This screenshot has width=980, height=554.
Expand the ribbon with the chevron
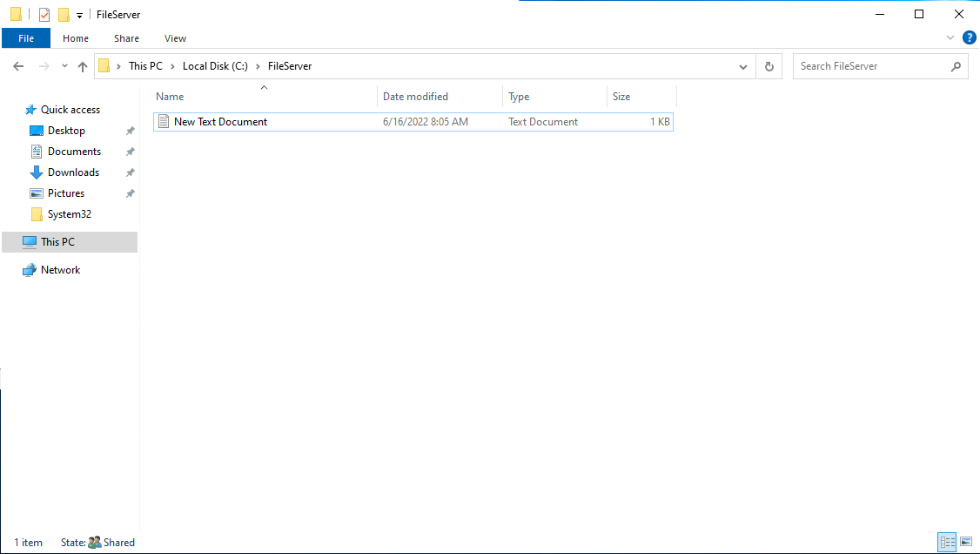tap(950, 37)
